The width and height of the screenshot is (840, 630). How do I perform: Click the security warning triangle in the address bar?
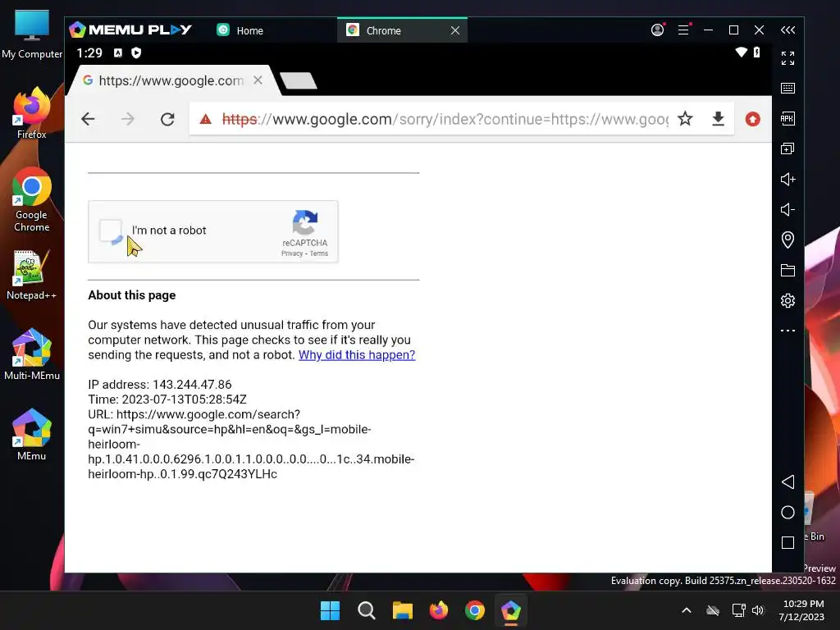pos(205,119)
